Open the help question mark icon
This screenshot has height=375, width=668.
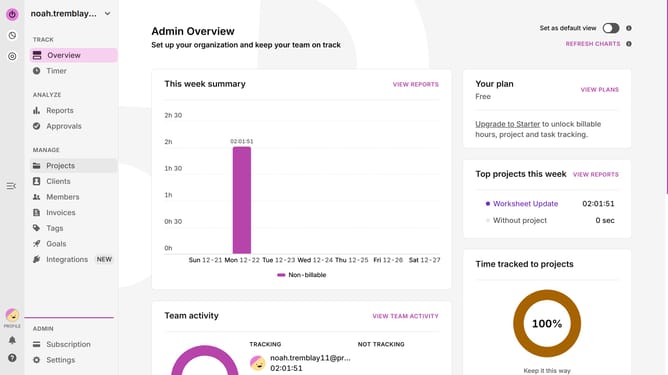[12, 358]
